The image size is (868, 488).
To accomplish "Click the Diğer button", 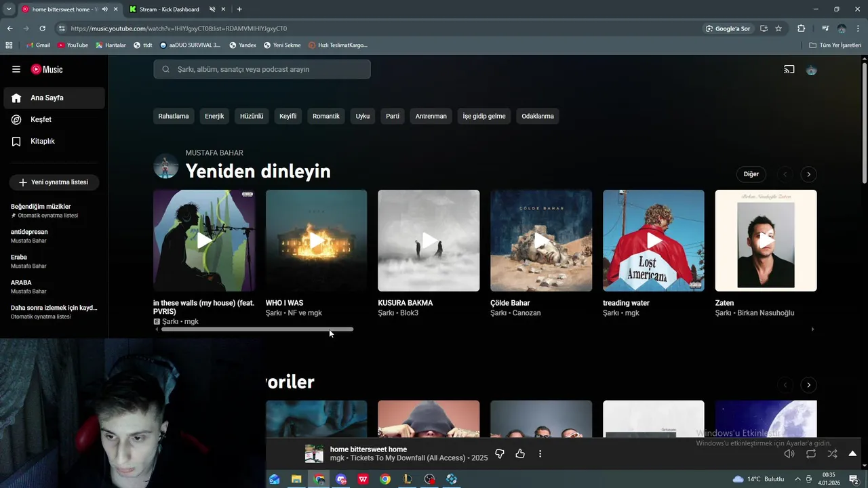I will pos(751,174).
